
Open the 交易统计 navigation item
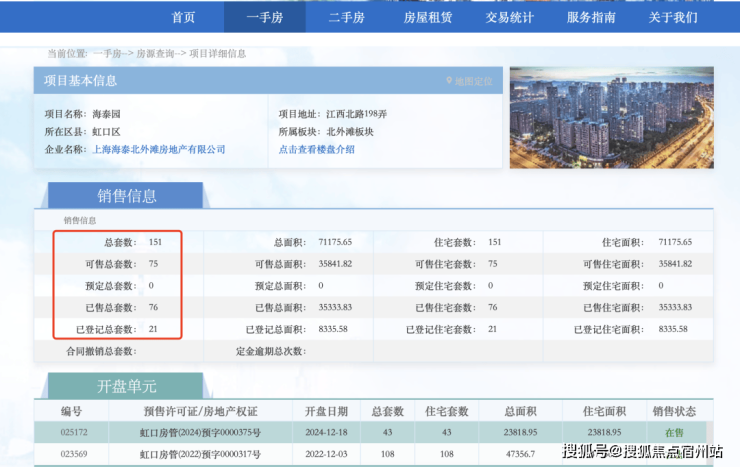point(510,17)
